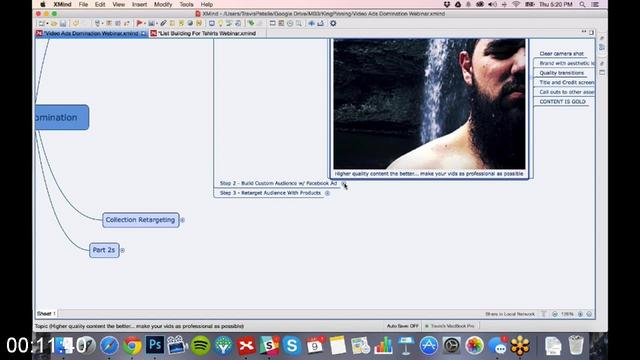The width and height of the screenshot is (640, 360).
Task: Expand Step 3 Retarget Audience branch
Action: click(327, 193)
